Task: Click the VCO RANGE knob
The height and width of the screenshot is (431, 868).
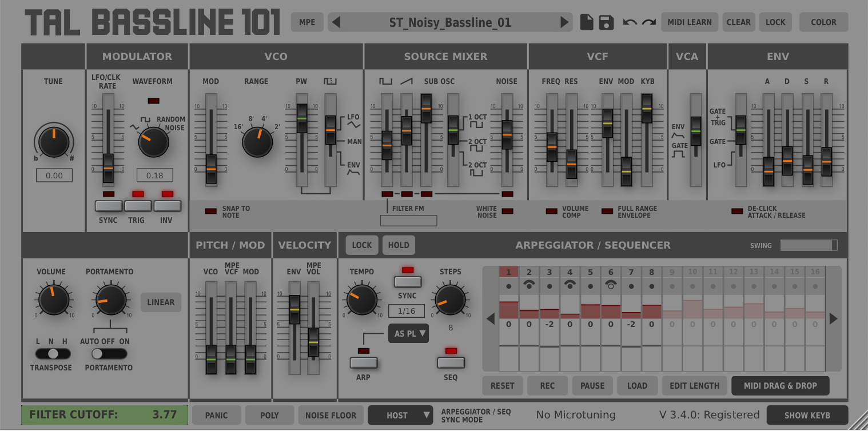Action: pos(257,142)
